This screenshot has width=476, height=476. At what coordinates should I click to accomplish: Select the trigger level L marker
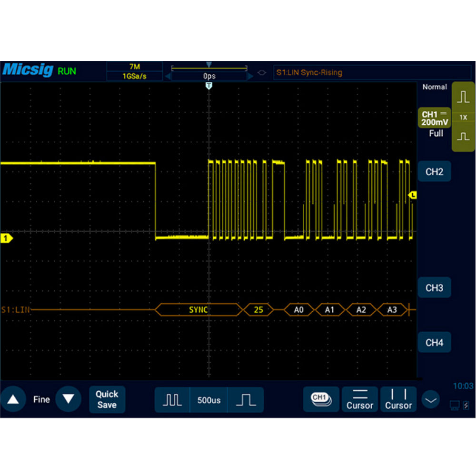[413, 195]
